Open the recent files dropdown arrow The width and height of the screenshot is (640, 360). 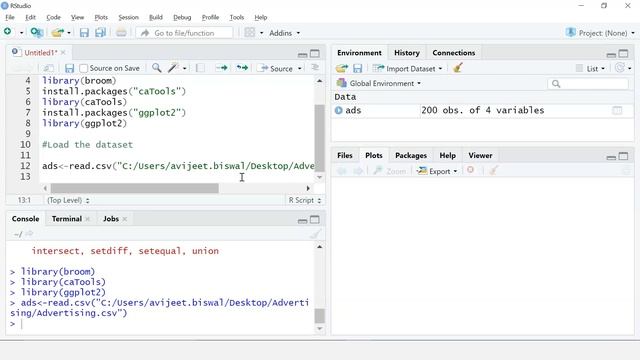tap(69, 33)
